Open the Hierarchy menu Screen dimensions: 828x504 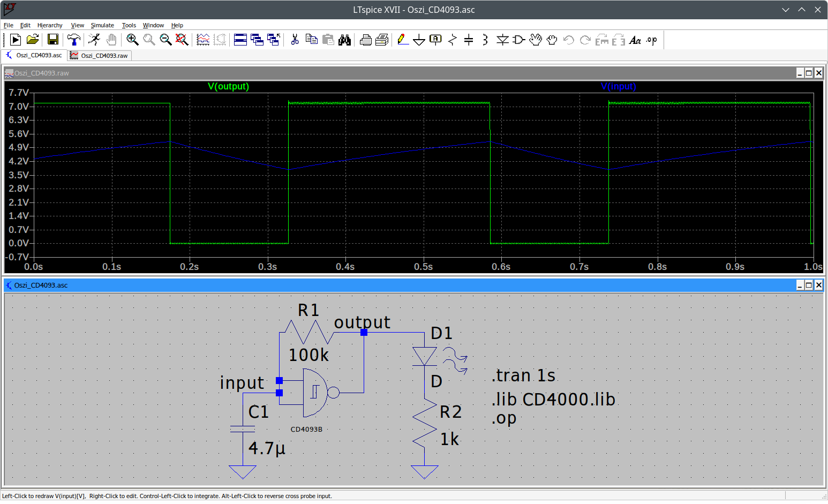50,25
